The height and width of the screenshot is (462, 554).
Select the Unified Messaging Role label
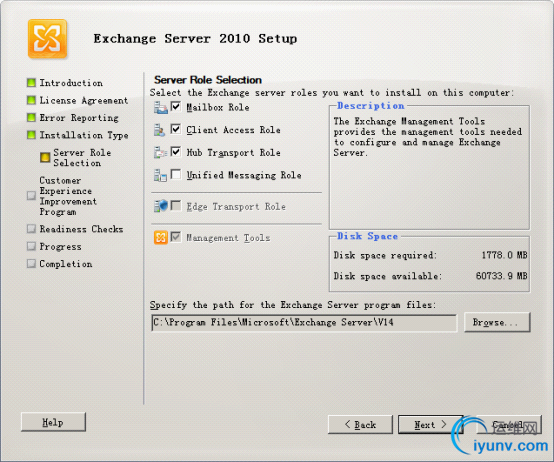pos(244,175)
